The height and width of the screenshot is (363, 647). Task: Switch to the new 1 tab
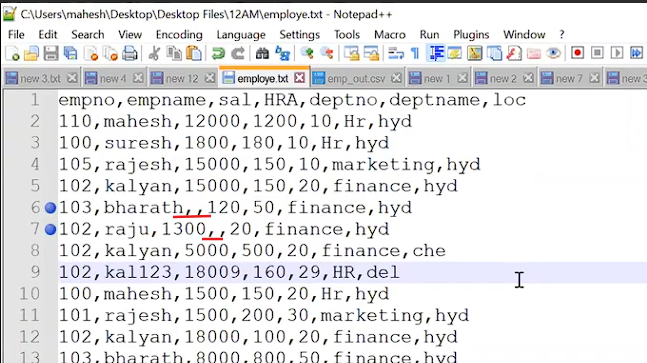[438, 78]
